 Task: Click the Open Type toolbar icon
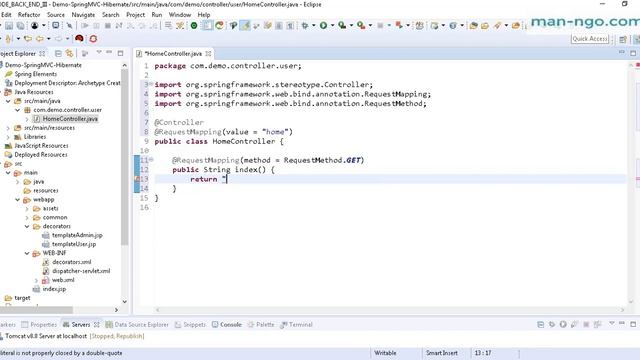coord(473,26)
